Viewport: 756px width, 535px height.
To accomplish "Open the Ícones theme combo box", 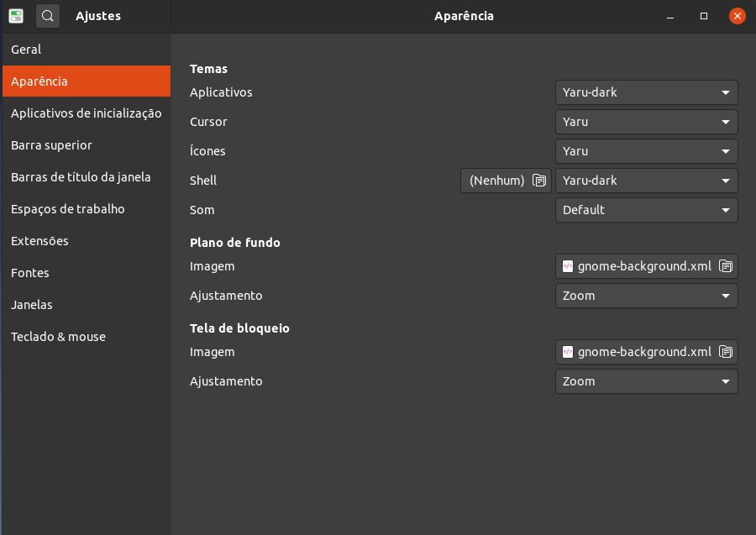I will (646, 151).
